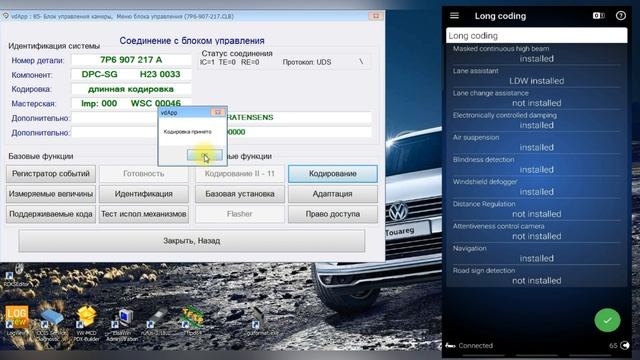Change Windshield defogger setting

click(536, 187)
